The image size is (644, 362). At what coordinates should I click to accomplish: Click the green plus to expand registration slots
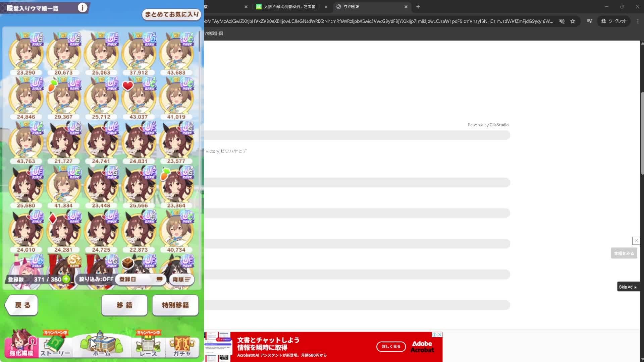tap(66, 279)
